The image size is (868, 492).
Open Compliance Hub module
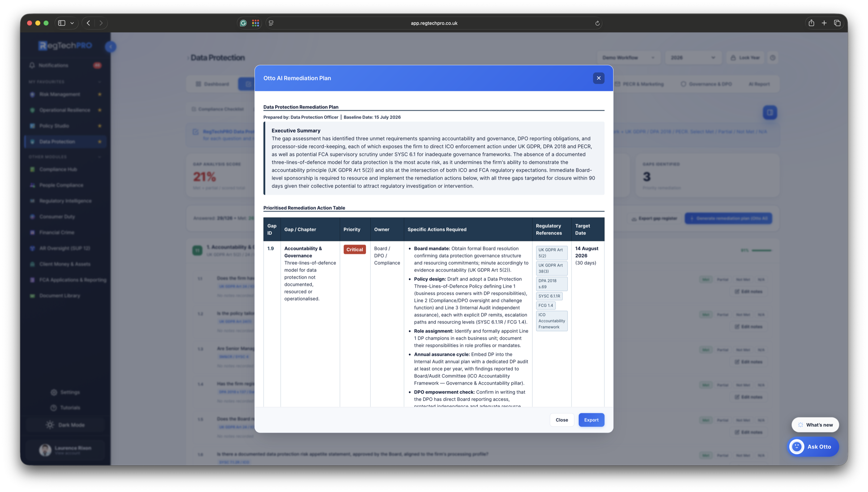[x=65, y=169]
